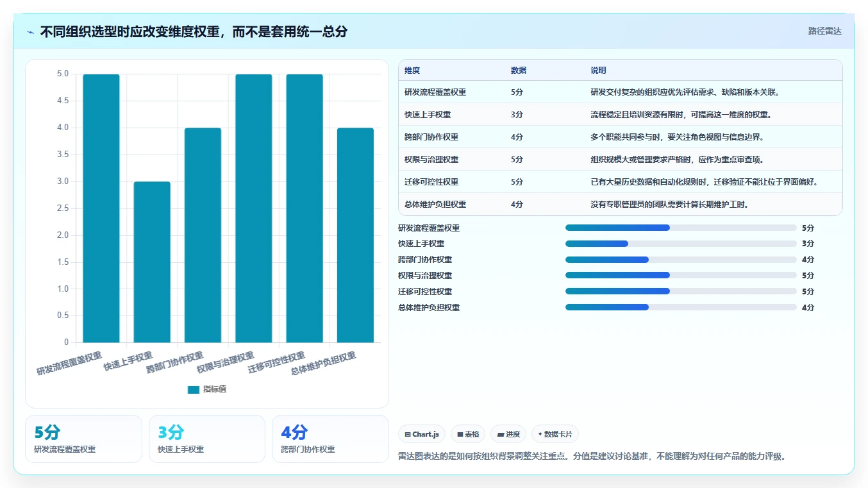Click the 总体维护负担权重 bar in the chart
Screen dimensions: 868x488
pyautogui.click(x=355, y=235)
